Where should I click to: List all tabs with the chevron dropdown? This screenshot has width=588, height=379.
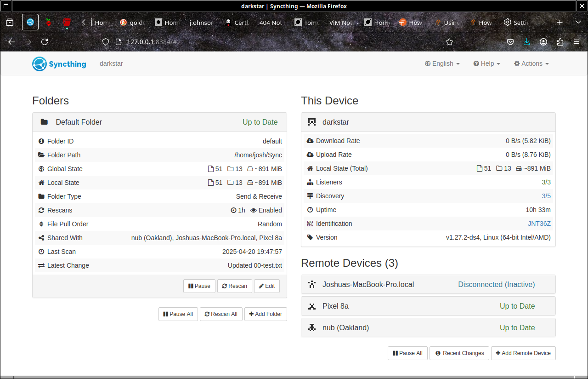coord(578,22)
